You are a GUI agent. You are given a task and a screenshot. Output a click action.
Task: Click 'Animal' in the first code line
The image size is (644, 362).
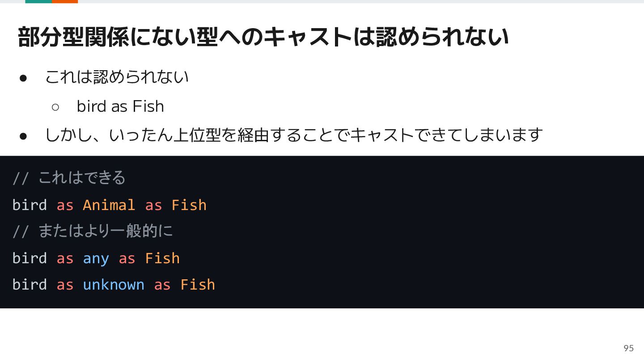pyautogui.click(x=109, y=205)
